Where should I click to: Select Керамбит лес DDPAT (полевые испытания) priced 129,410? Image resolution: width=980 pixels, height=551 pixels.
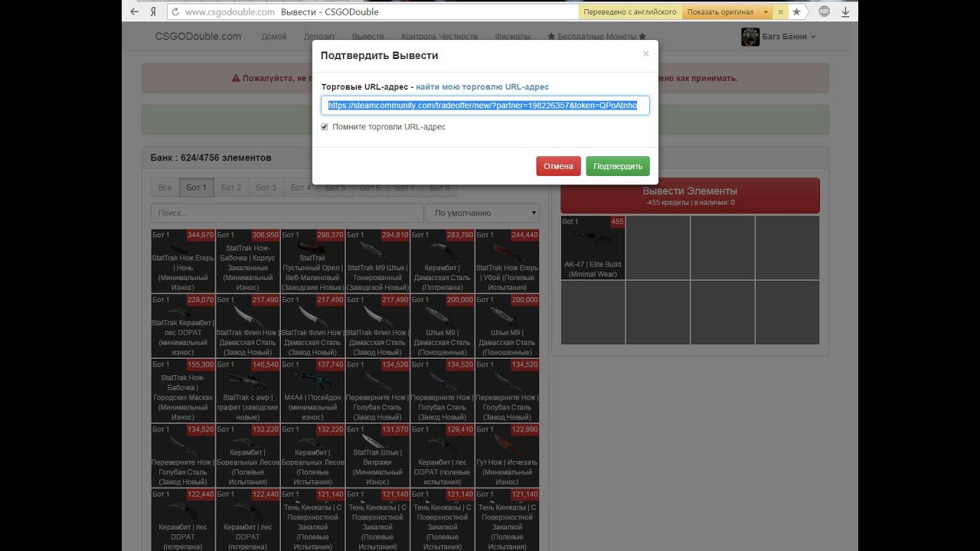coord(442,456)
